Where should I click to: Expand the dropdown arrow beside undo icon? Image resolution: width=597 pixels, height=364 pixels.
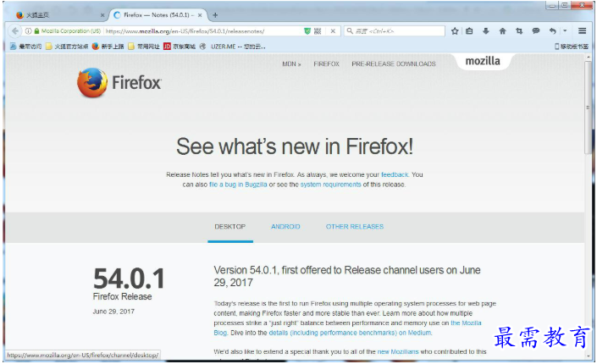click(x=565, y=30)
